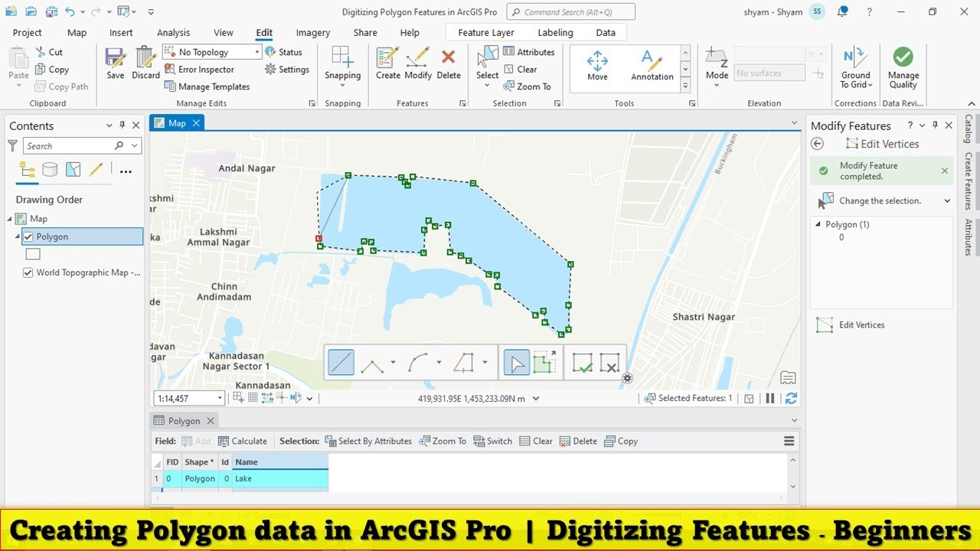Expand the Tools gallery list
The height and width of the screenshot is (551, 980).
[x=685, y=86]
